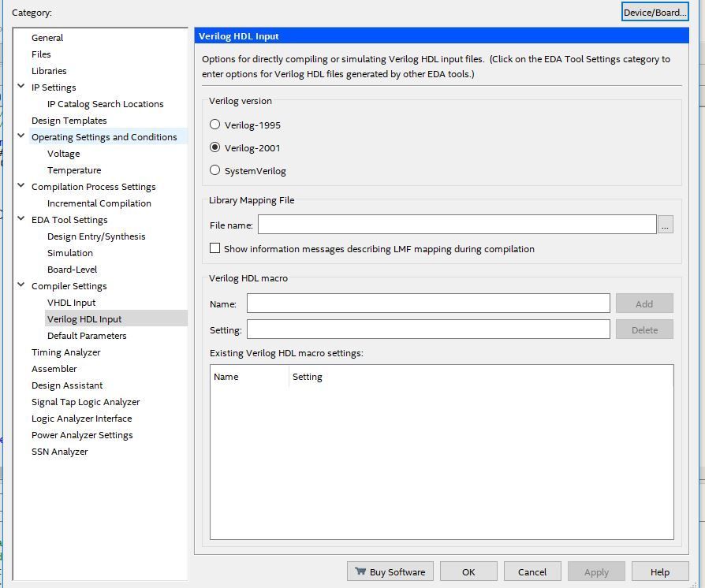Image resolution: width=705 pixels, height=588 pixels.
Task: Open Board-Level settings
Action: click(72, 270)
